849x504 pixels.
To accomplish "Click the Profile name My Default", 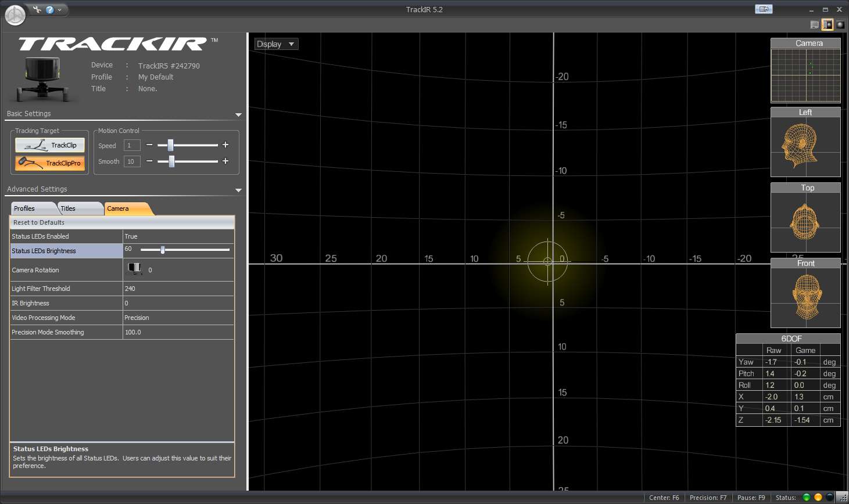I will coord(156,77).
